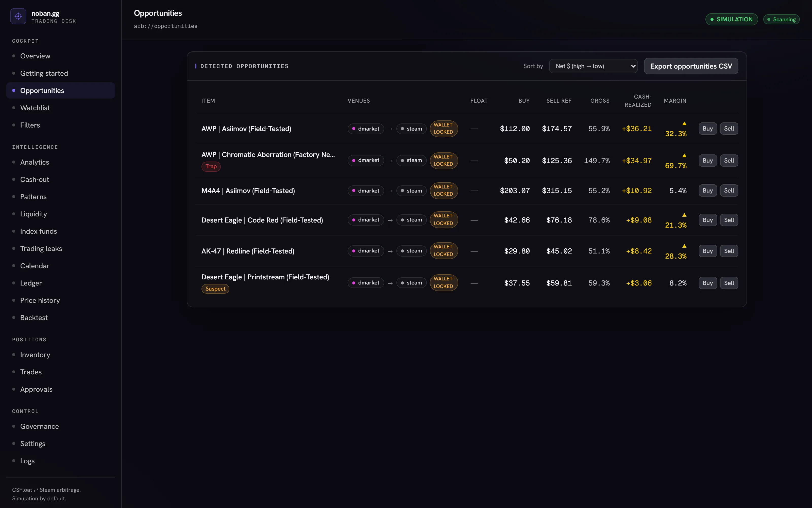Screen dimensions: 812x508
Task: Click WALLET-LOCKED badge on Code Red row
Action: pyautogui.click(x=444, y=220)
